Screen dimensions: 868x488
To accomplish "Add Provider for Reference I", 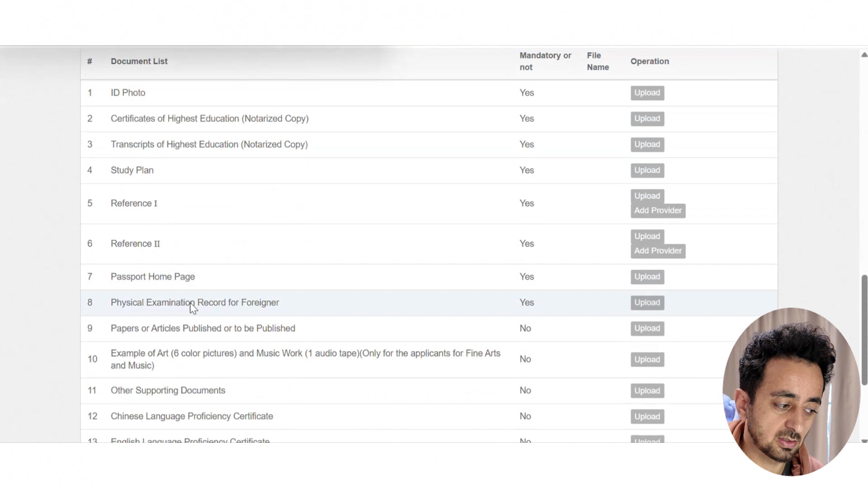I will click(x=658, y=211).
